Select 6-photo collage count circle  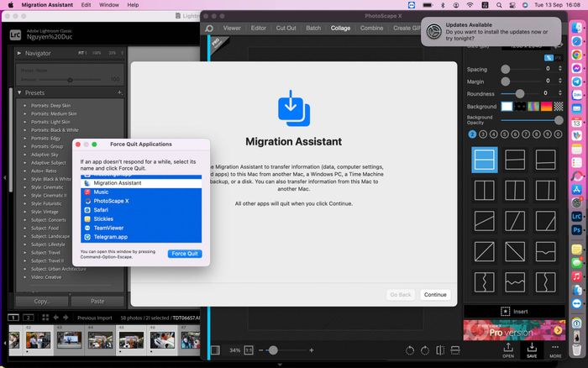pyautogui.click(x=515, y=134)
